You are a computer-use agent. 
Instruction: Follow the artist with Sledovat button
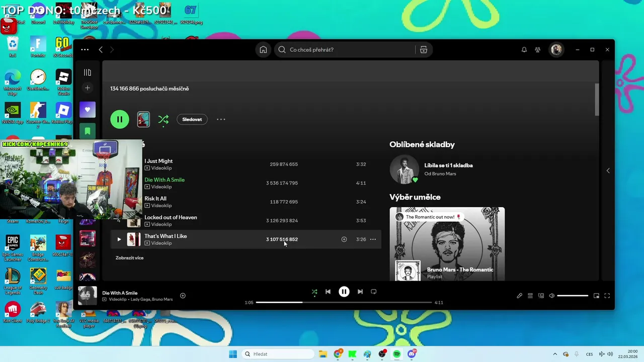pyautogui.click(x=192, y=119)
